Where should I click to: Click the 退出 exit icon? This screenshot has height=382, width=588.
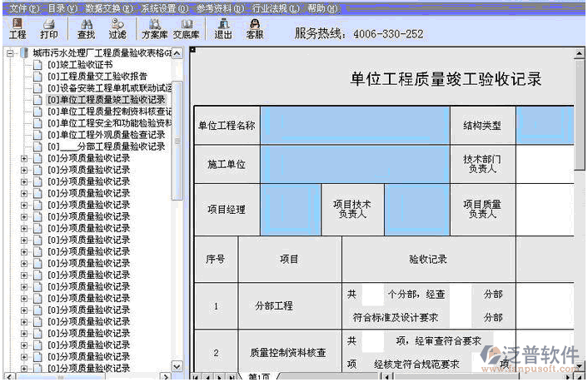tap(223, 29)
